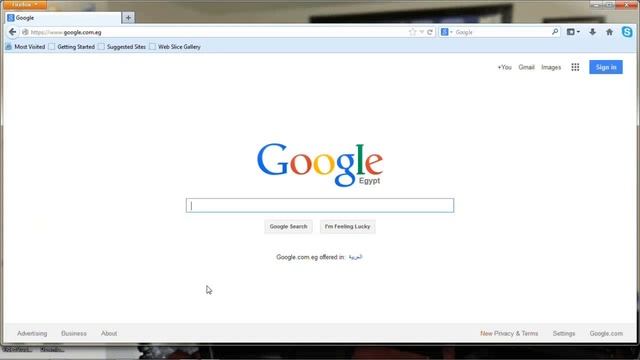
Task: Reload the page with the refresh icon
Action: click(x=430, y=32)
